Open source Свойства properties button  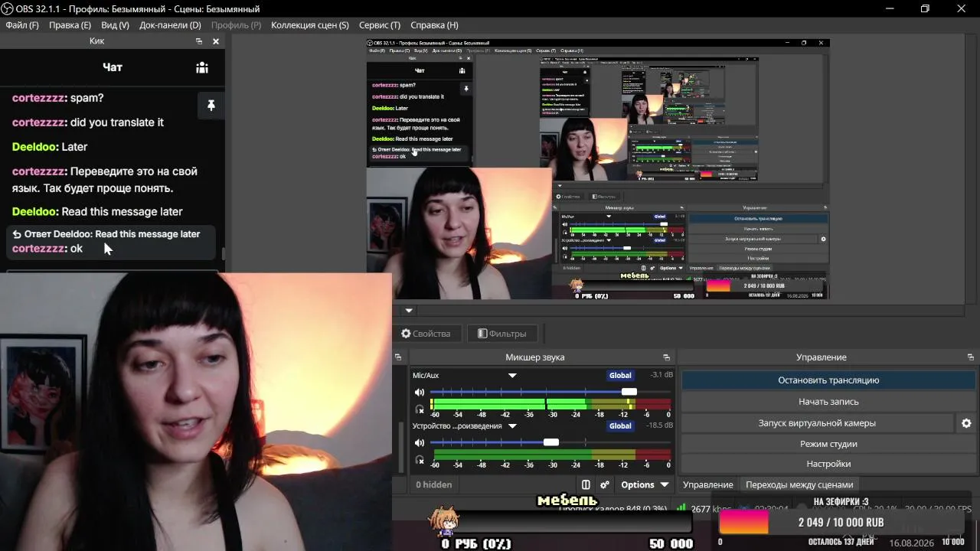coord(426,334)
